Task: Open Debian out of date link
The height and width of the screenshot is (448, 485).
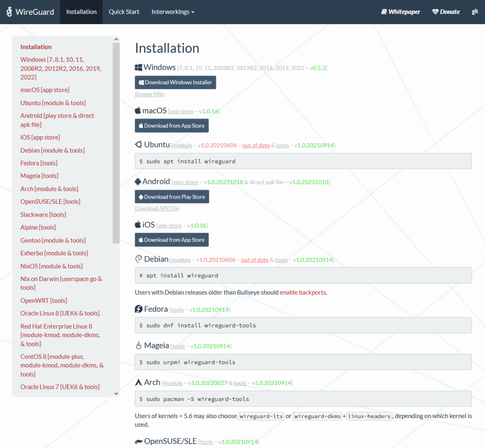Action: (254, 260)
